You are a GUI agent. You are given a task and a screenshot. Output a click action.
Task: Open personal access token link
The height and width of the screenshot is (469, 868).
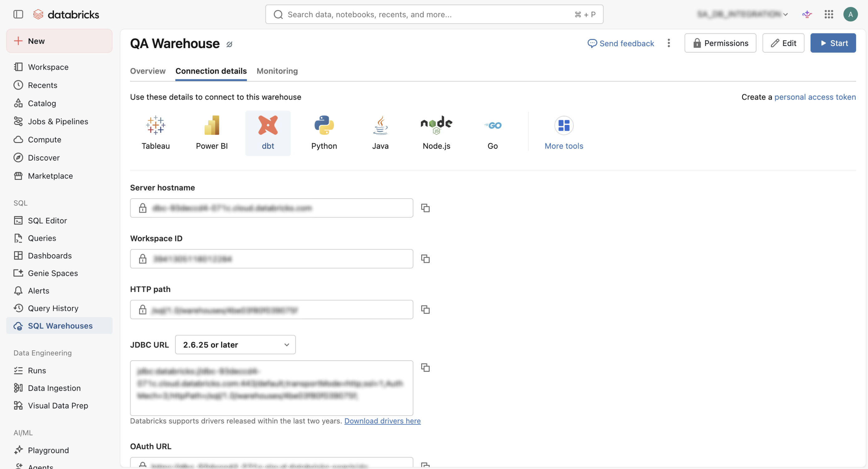815,97
